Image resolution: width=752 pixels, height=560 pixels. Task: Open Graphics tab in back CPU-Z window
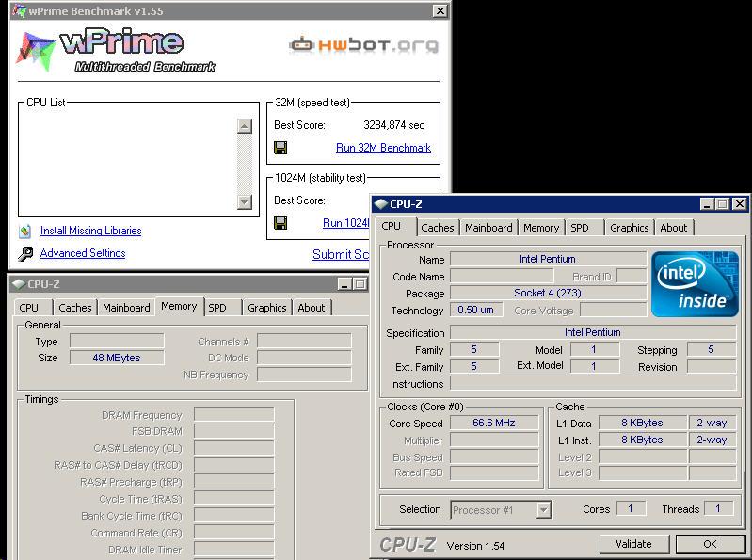point(267,308)
